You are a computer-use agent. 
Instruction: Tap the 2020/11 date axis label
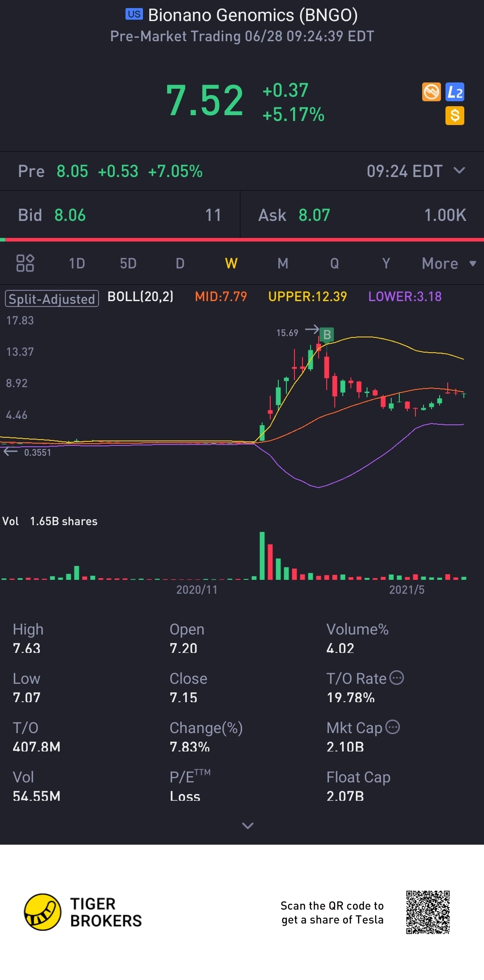[197, 590]
